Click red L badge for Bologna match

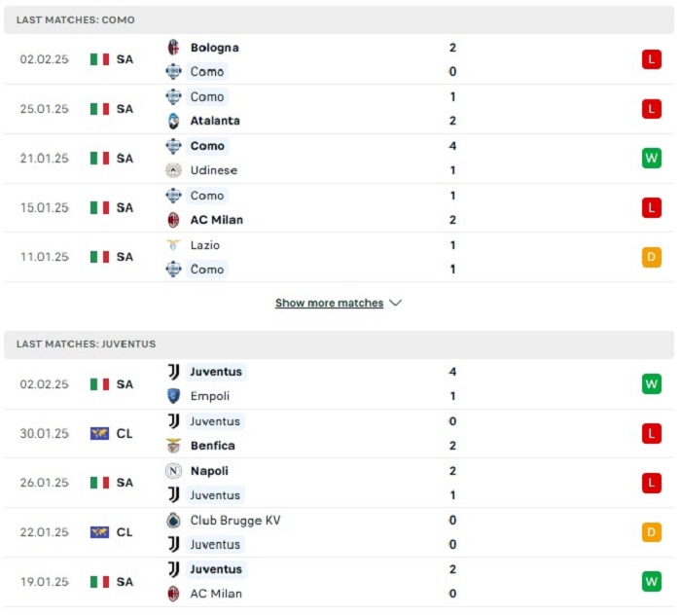(x=652, y=59)
